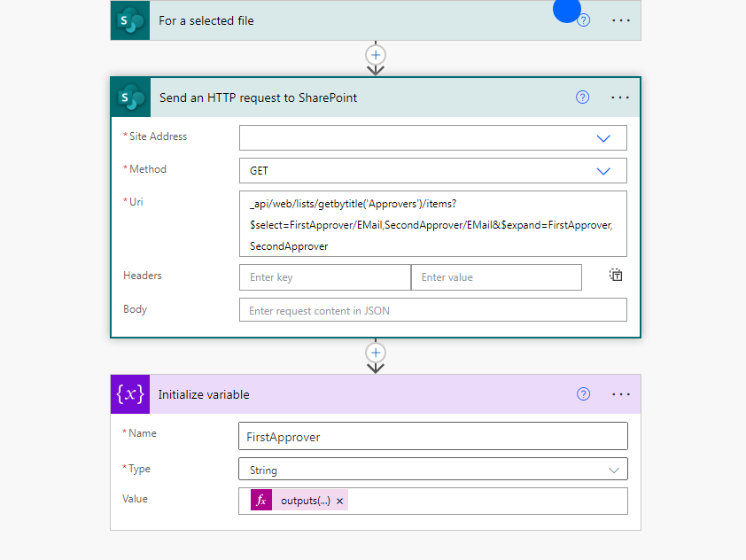The image size is (746, 560).
Task: Add a step below the HTTP request action
Action: tap(375, 352)
